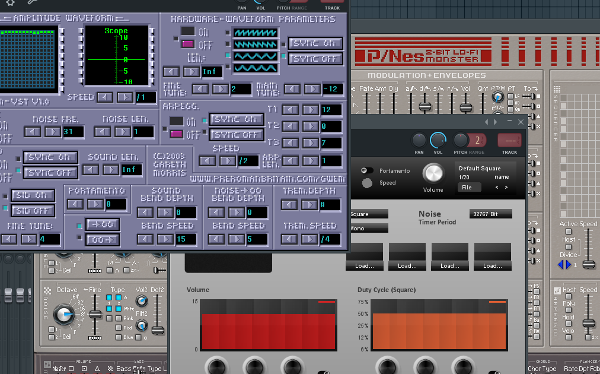Viewport: 600px width, 374px height.
Task: Increase hardware waveform LEN value
Action: pos(191,72)
